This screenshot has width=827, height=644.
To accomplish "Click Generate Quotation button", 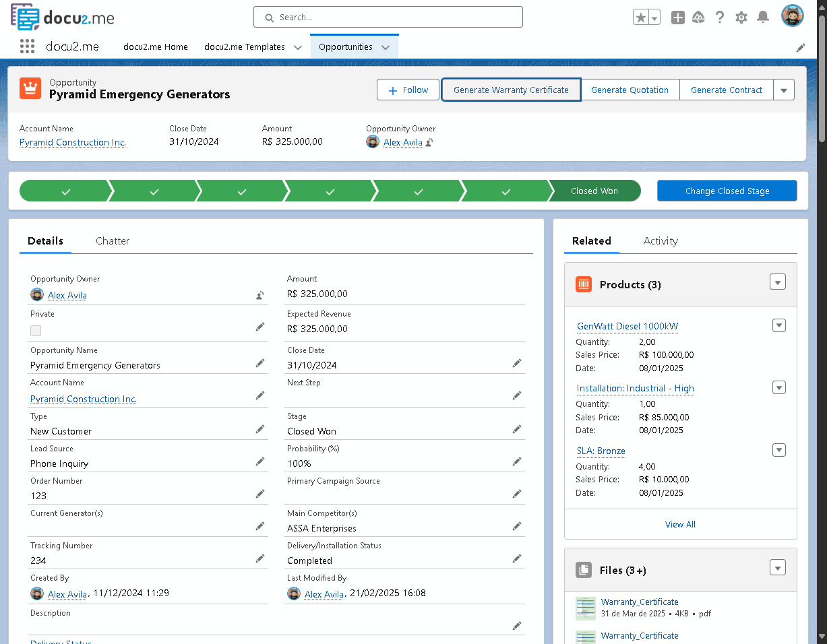I will tap(630, 90).
